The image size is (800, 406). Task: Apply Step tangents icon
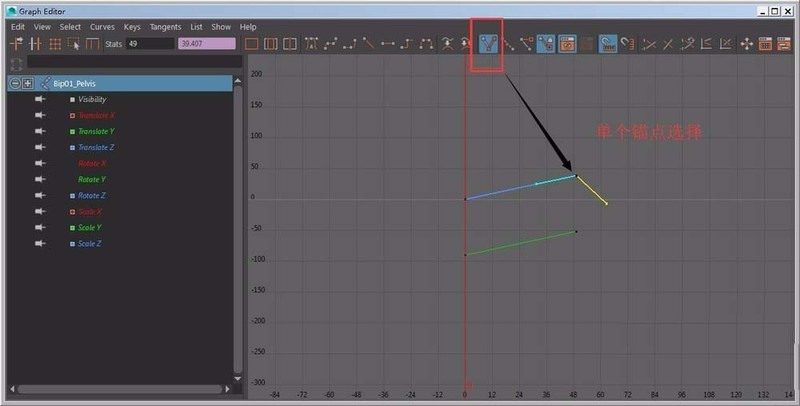pos(407,44)
